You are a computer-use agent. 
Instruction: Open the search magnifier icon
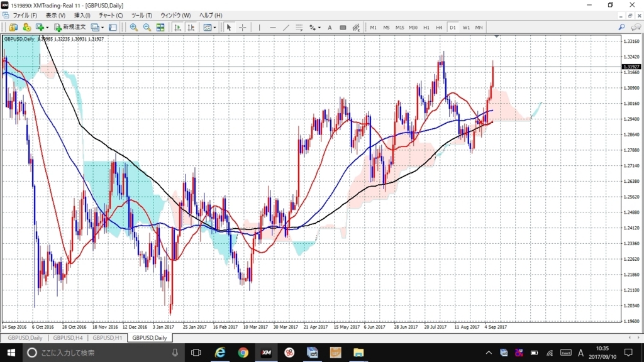tap(621, 27)
